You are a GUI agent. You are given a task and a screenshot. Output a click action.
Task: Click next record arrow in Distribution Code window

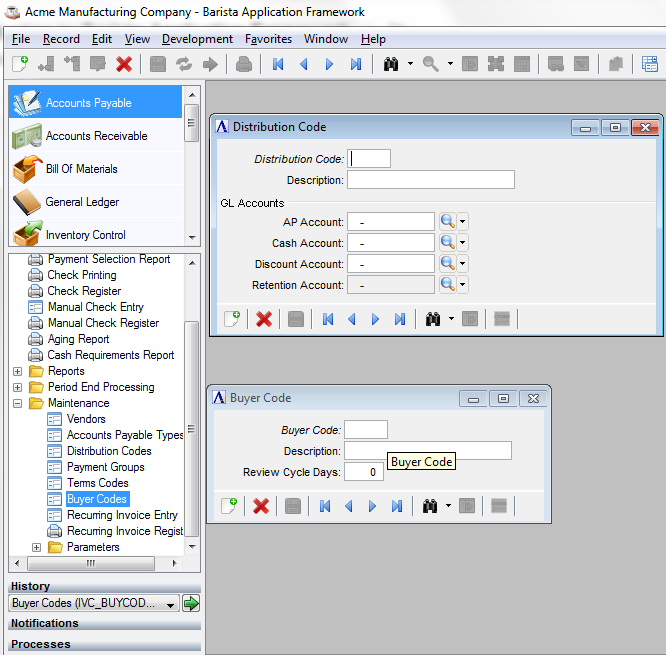(375, 319)
